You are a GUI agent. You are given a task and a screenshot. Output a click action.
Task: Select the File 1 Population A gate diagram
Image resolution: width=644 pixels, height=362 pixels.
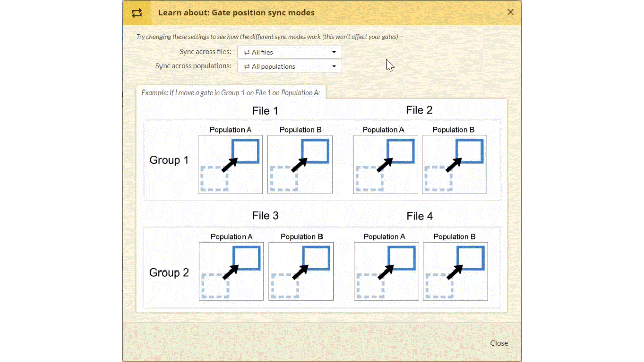230,164
